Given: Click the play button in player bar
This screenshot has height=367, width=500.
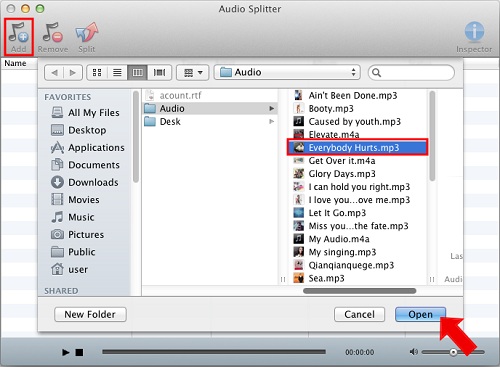Looking at the screenshot, I should pos(66,352).
